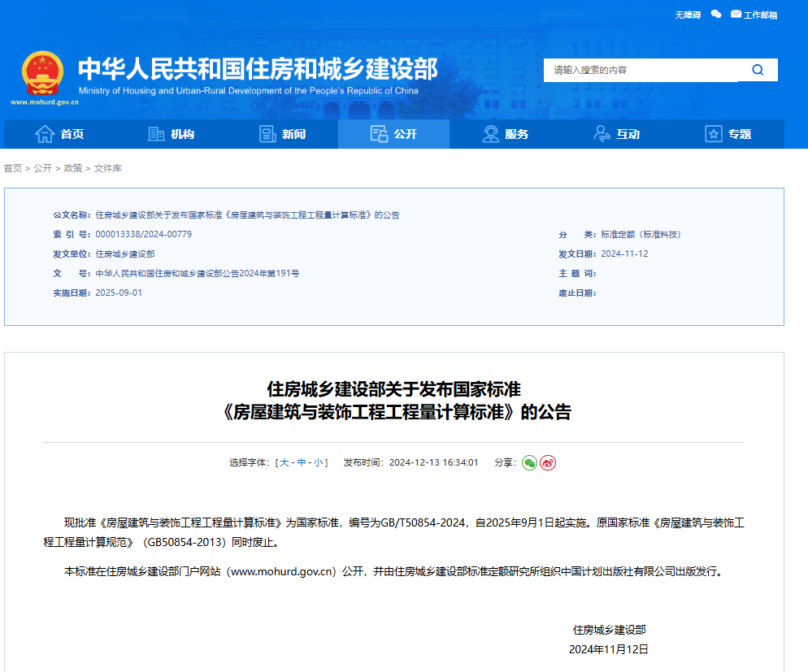Click the search magnifier icon
Screen dimensions: 808x672
tap(758, 70)
